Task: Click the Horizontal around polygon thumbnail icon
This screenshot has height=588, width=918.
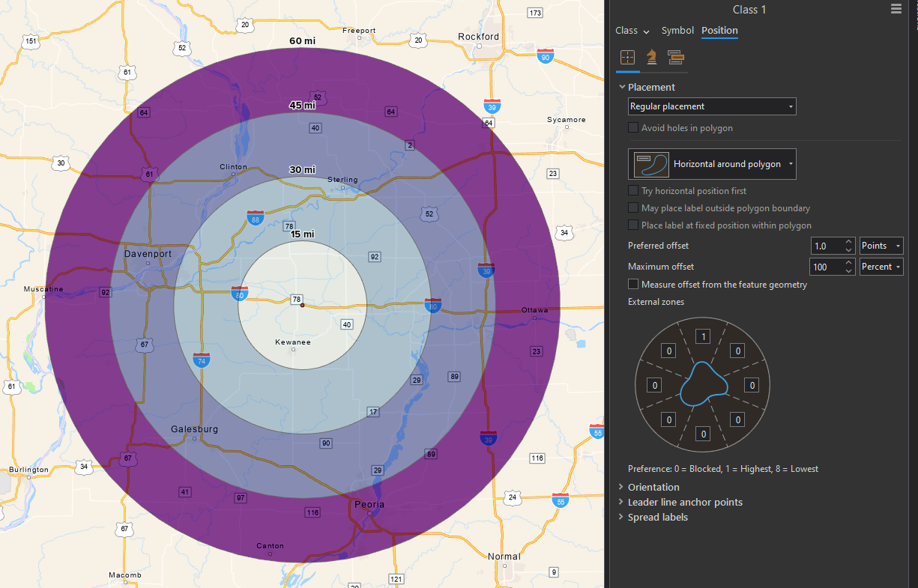Action: click(x=650, y=163)
